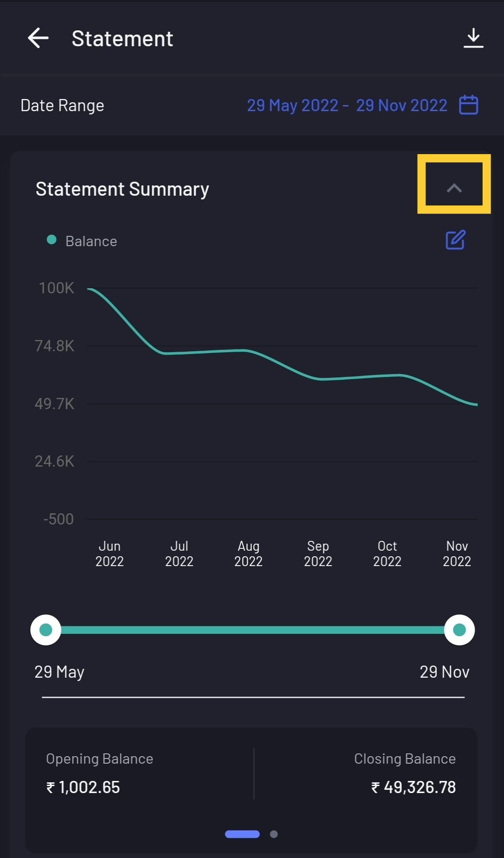Open the date range calendar icon

pos(469,105)
